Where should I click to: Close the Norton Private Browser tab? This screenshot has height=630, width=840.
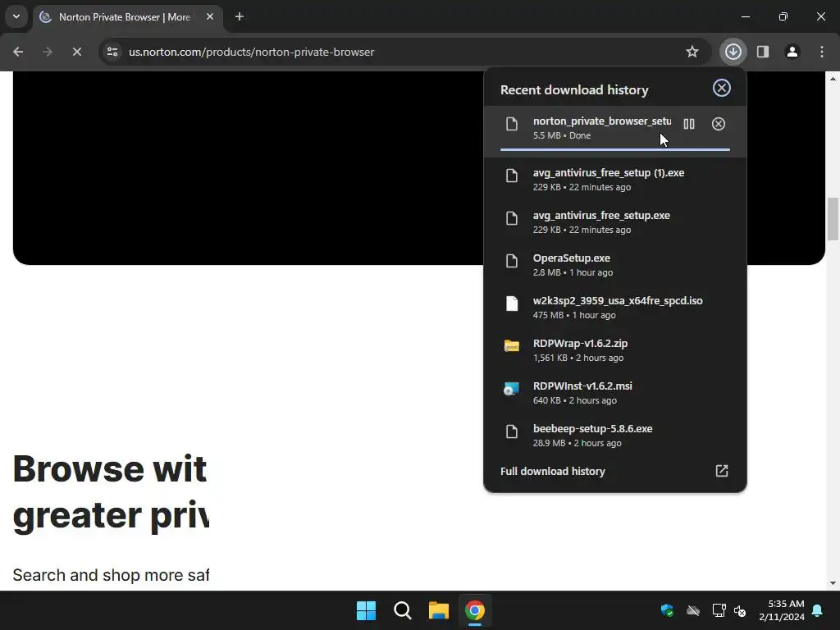[x=210, y=16]
